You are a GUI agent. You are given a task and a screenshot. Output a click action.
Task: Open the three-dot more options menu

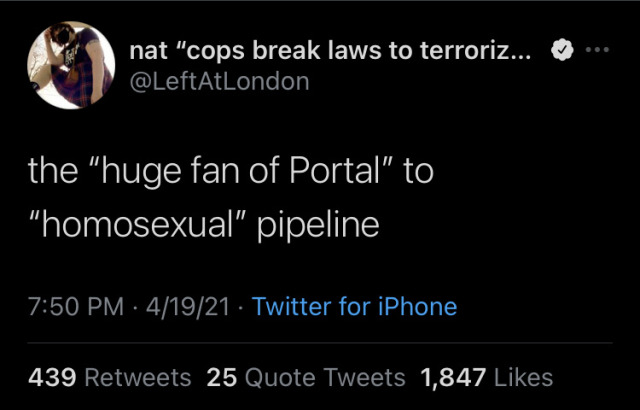point(599,50)
